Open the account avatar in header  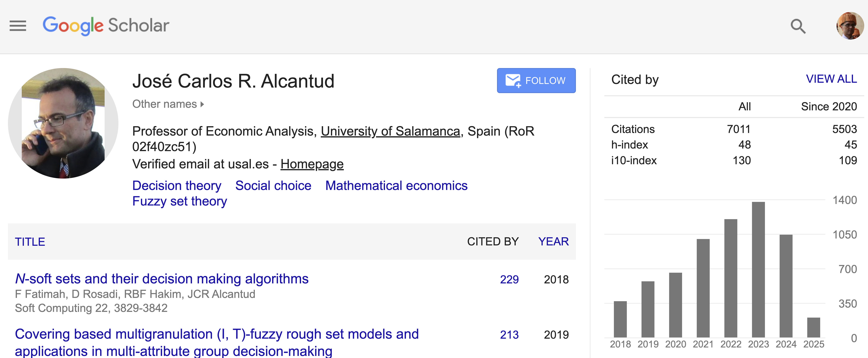pyautogui.click(x=850, y=26)
